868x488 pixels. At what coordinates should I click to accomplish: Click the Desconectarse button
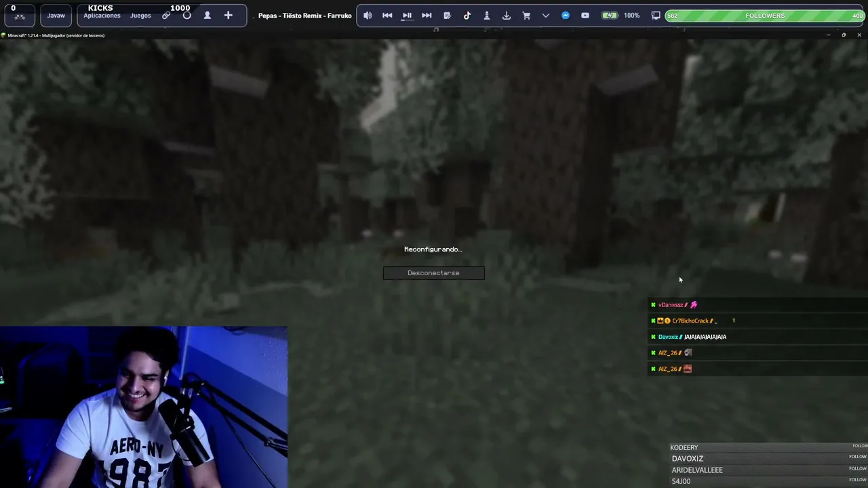pyautogui.click(x=433, y=272)
